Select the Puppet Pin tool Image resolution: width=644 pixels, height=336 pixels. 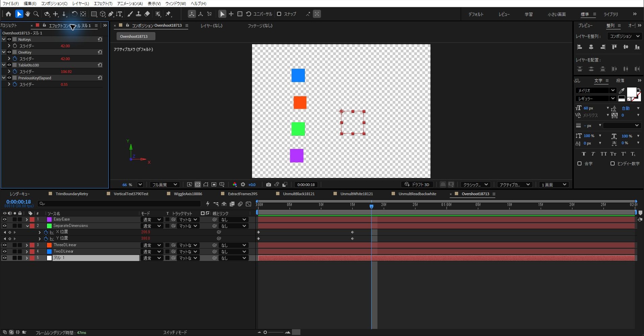tap(168, 14)
